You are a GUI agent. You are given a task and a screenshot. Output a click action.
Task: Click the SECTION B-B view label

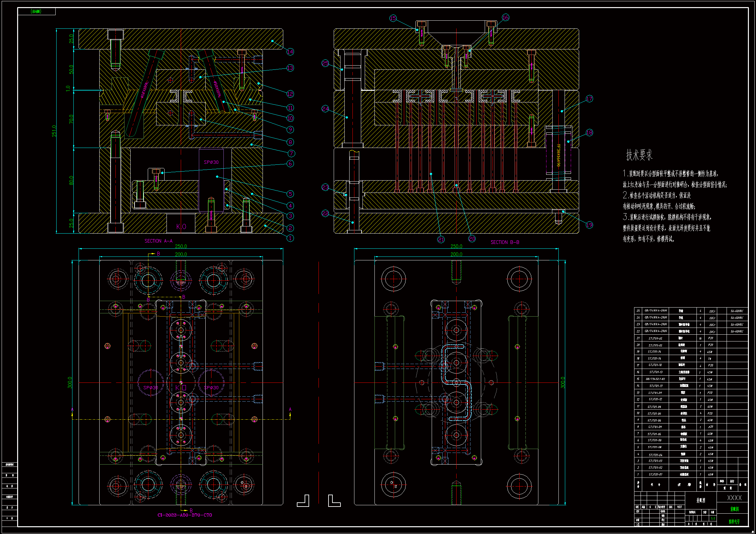[505, 242]
